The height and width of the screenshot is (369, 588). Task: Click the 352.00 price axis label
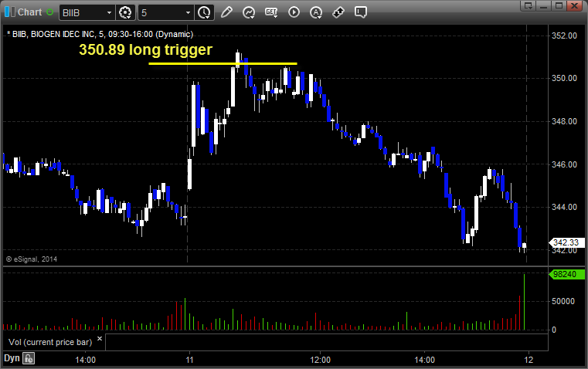(564, 36)
